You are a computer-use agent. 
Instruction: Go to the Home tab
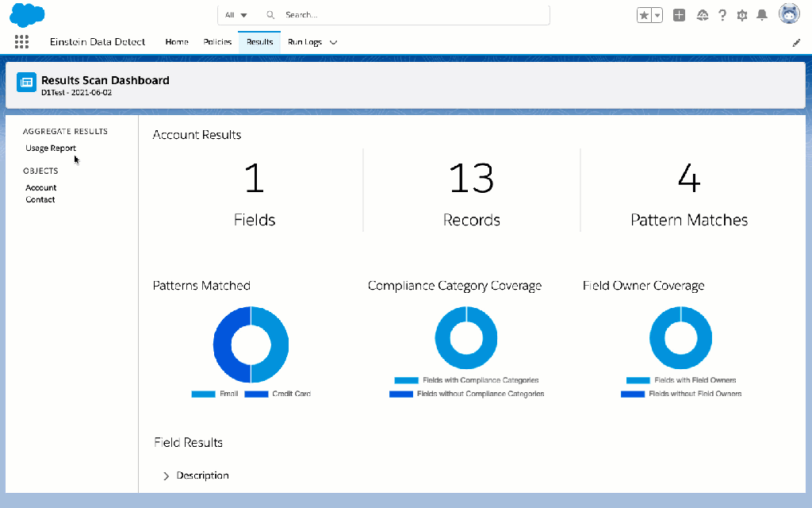point(177,42)
